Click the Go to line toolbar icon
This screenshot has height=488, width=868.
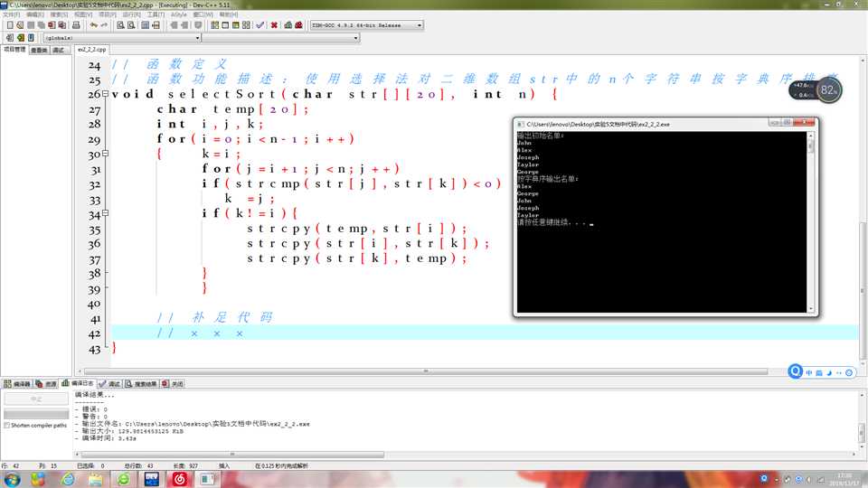tap(156, 25)
